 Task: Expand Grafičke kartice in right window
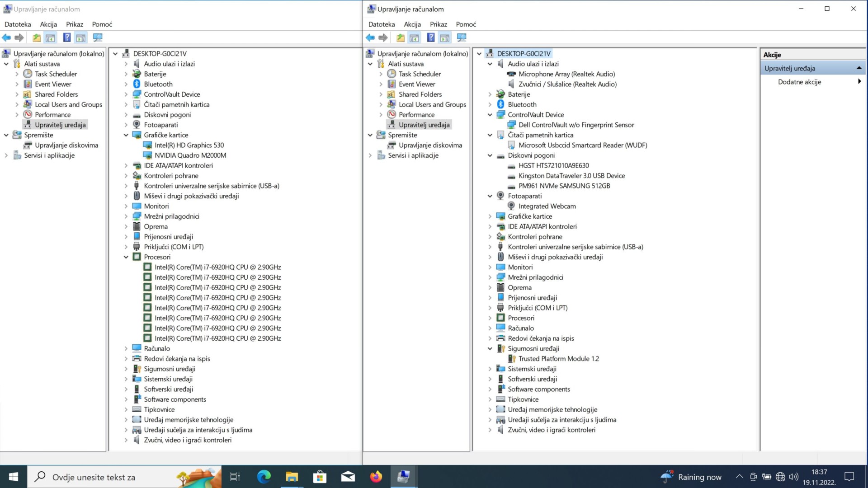pyautogui.click(x=490, y=216)
